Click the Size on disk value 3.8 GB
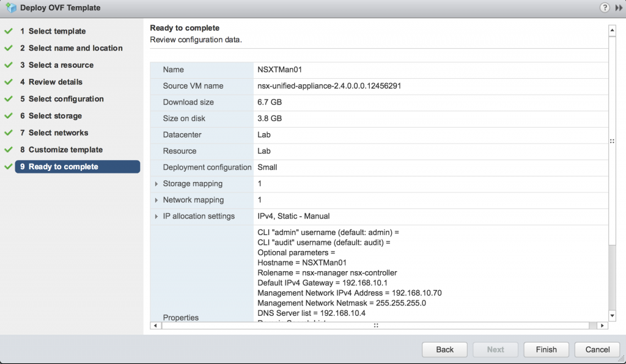The image size is (626, 364). coord(270,119)
